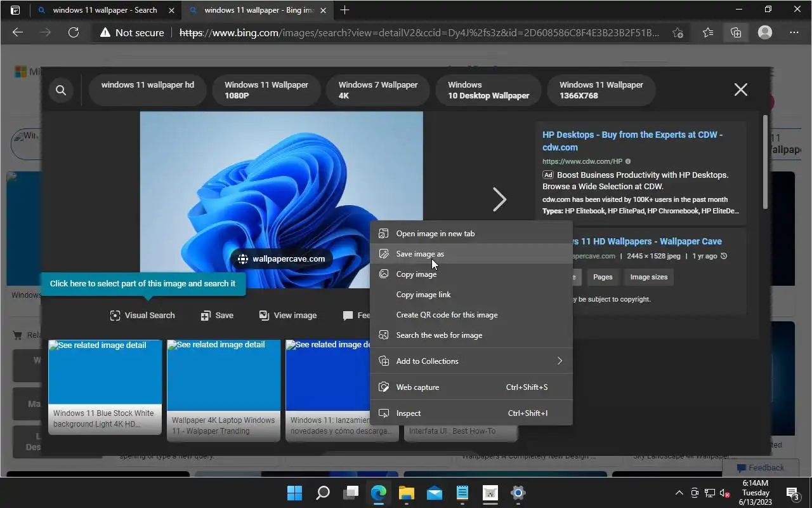Click the Image sizes button

click(x=649, y=277)
